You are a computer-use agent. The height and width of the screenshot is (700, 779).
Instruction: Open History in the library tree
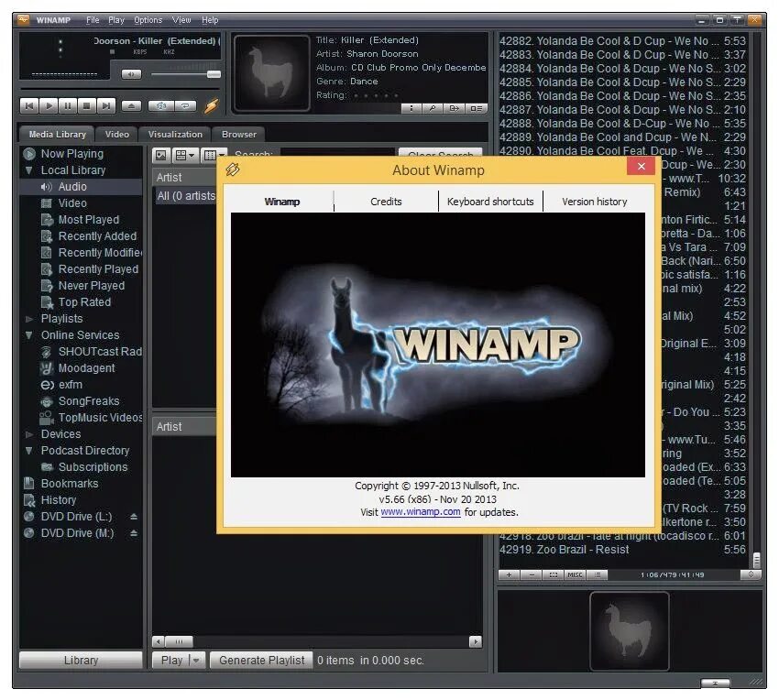click(59, 499)
